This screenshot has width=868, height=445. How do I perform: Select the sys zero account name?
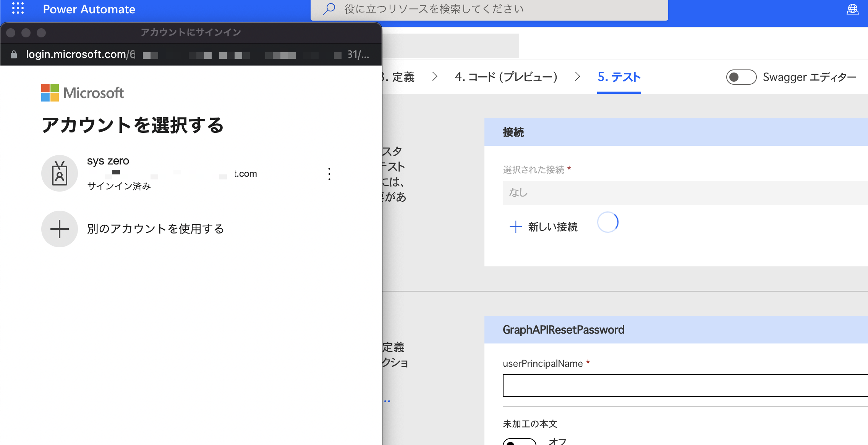[x=108, y=161]
